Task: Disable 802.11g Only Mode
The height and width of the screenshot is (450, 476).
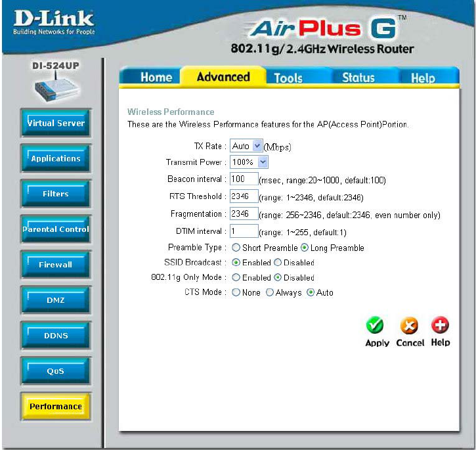Action: pyautogui.click(x=278, y=277)
